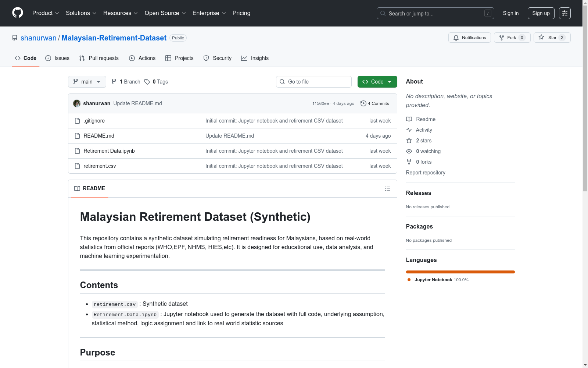
Task: Open the Insights tab
Action: pos(255,58)
